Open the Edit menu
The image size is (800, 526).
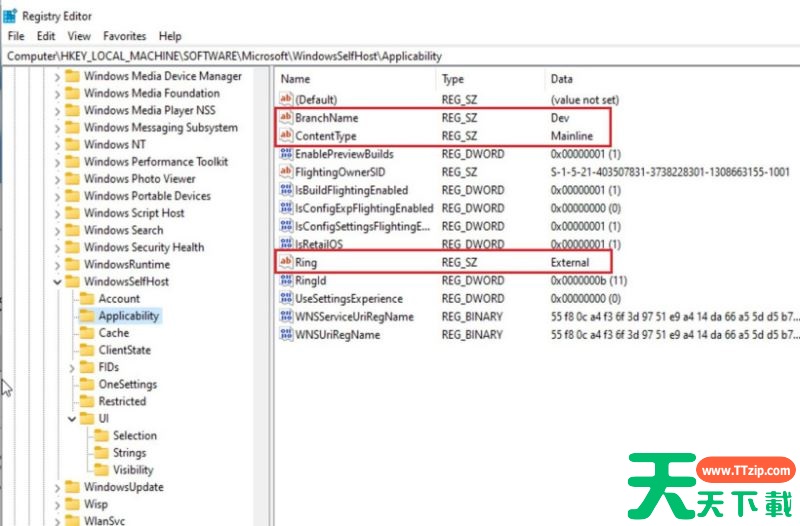(45, 36)
